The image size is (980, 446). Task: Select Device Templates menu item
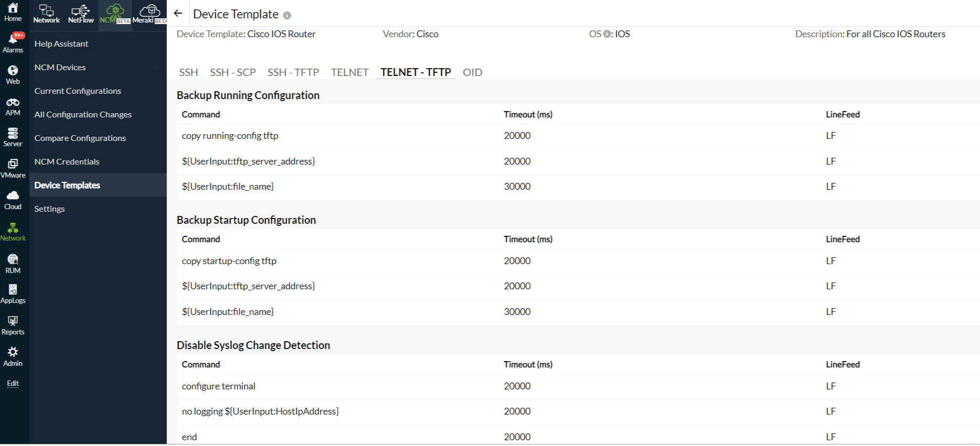[x=98, y=185]
